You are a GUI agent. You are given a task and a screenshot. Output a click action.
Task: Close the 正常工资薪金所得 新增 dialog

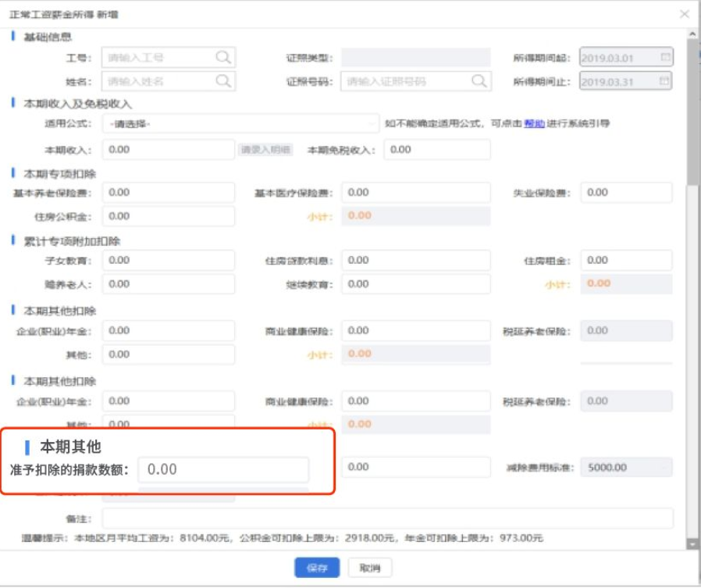coord(685,14)
